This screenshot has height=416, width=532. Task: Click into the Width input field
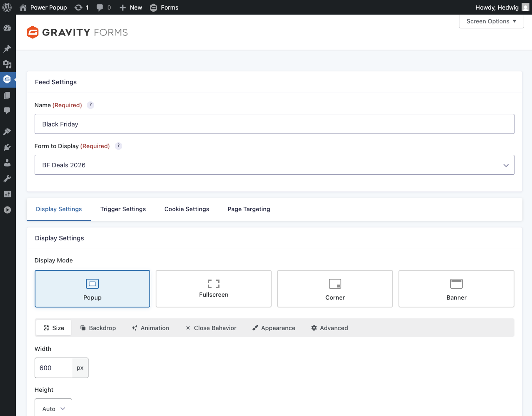coord(53,368)
